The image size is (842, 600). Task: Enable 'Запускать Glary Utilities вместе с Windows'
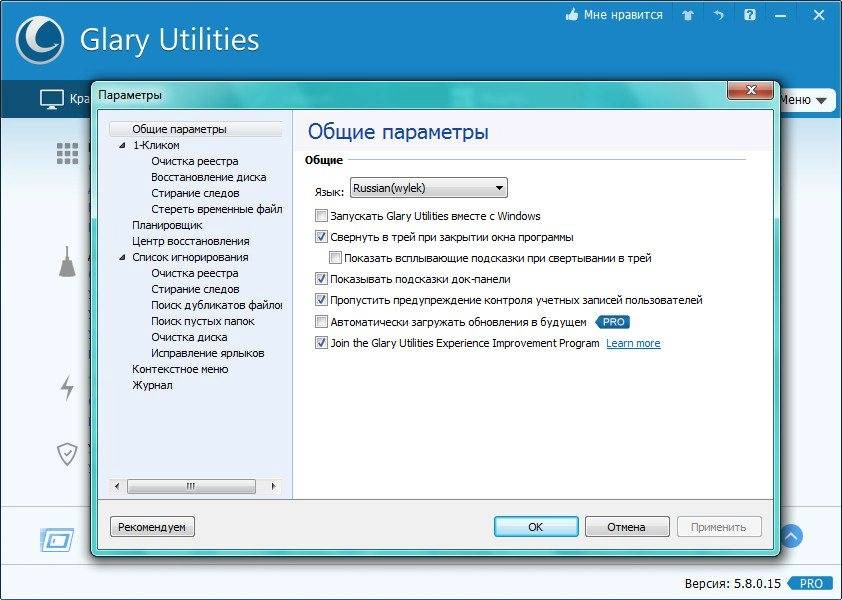tap(321, 216)
